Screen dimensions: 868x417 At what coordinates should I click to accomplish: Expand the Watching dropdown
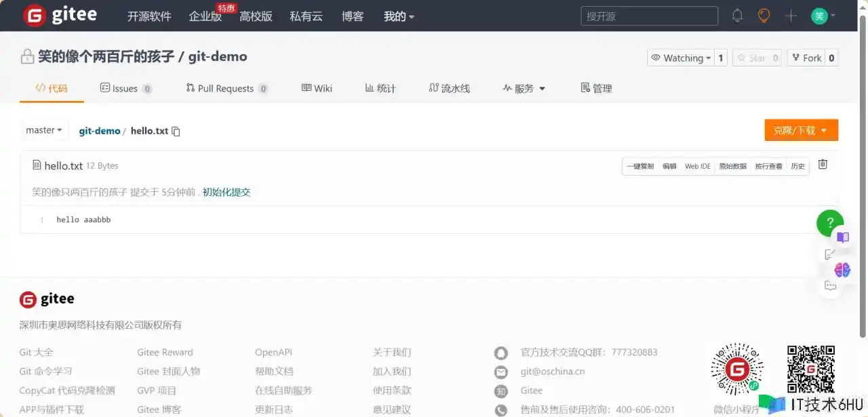coord(680,58)
